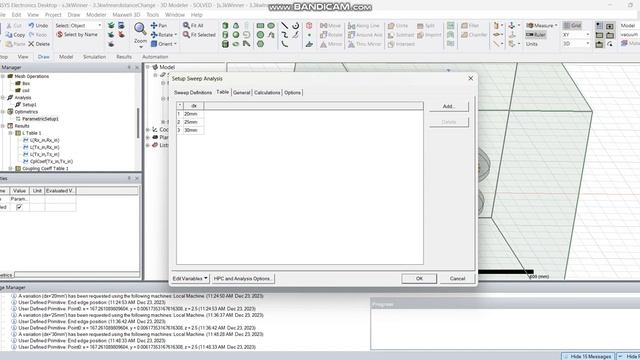Click OK in Setup Sweep Analysis
The height and width of the screenshot is (360, 640).
click(419, 278)
